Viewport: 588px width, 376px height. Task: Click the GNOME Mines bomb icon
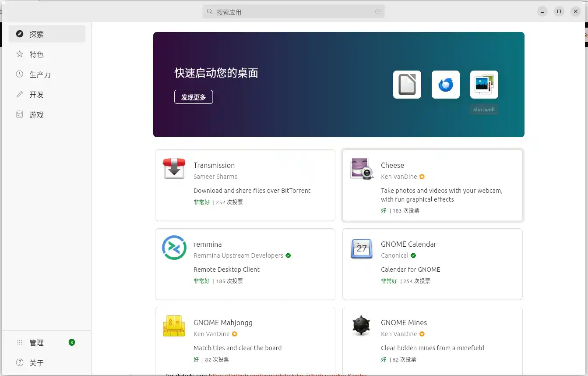361,326
